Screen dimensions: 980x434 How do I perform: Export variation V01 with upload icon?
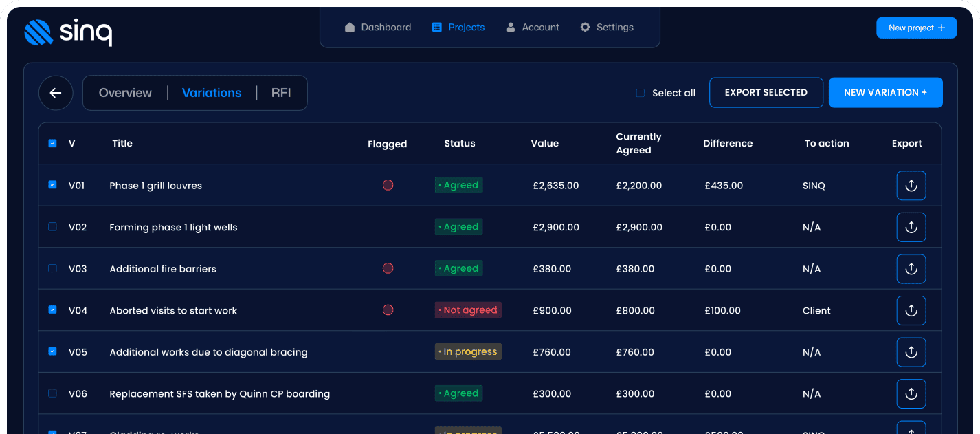911,186
